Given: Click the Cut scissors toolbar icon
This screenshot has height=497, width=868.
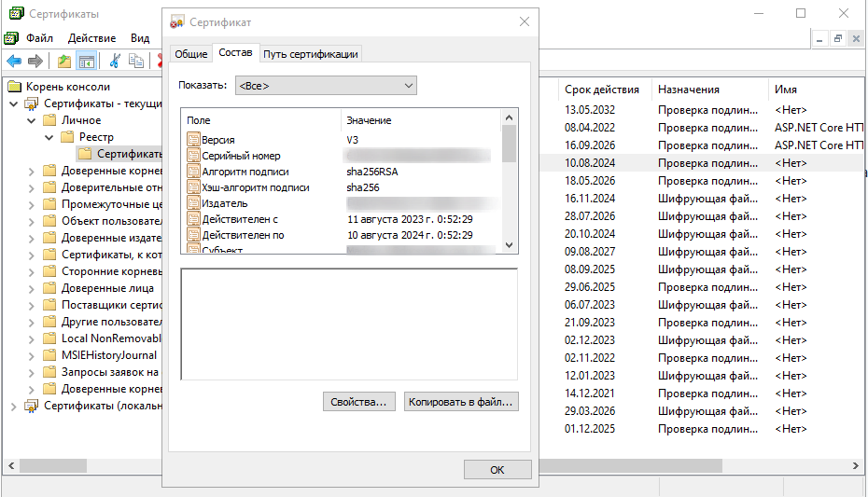Looking at the screenshot, I should click(115, 62).
